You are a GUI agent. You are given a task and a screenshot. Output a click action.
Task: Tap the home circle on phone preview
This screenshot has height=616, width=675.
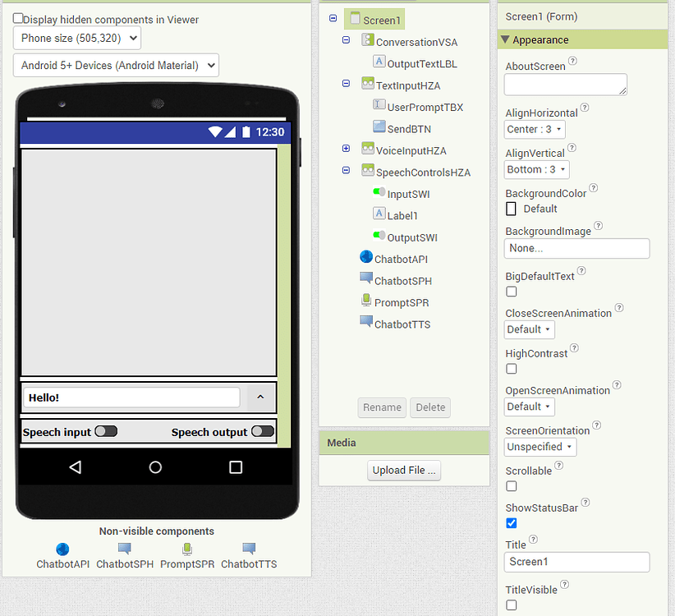[x=155, y=467]
